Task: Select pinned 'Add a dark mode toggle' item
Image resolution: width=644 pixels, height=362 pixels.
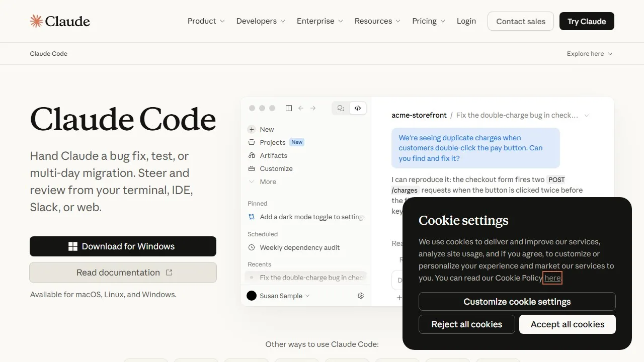Action: pyautogui.click(x=306, y=217)
